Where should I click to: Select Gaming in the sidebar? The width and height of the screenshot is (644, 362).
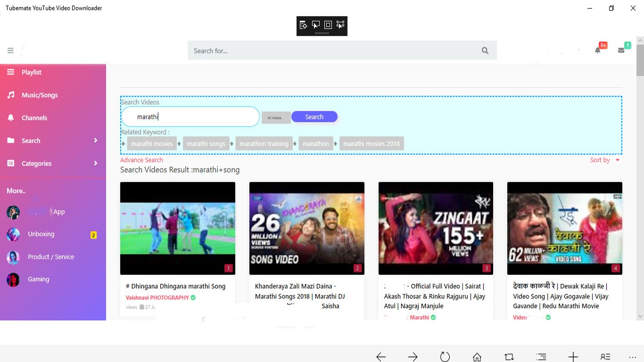click(39, 280)
